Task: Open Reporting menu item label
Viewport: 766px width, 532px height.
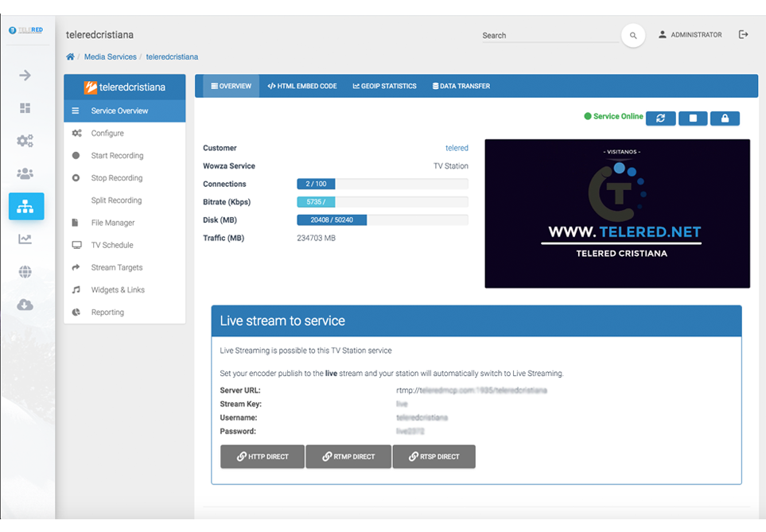Action: tap(107, 313)
